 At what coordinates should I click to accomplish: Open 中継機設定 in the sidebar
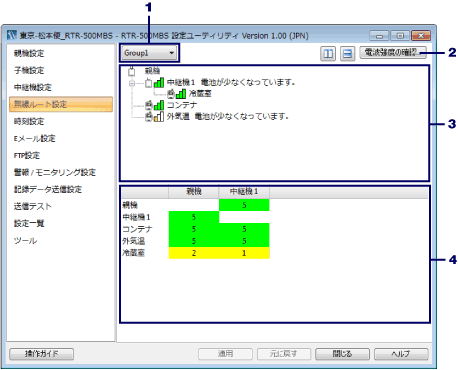click(33, 87)
